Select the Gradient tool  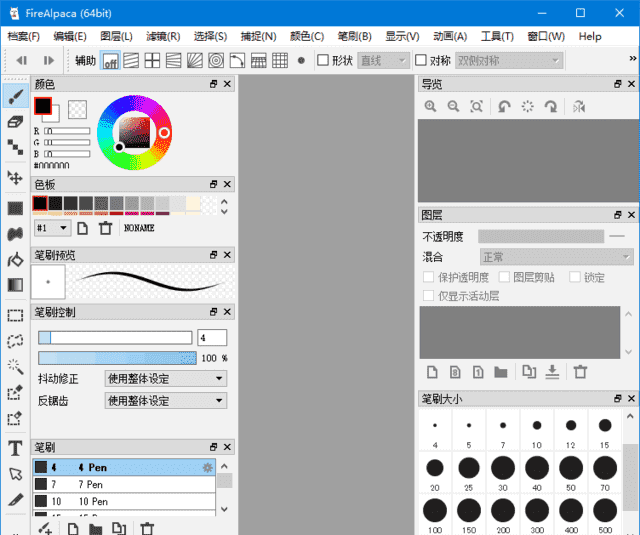point(16,285)
